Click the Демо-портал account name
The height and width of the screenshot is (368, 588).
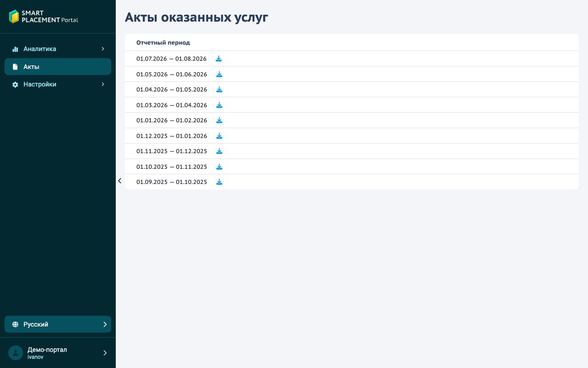(x=47, y=350)
